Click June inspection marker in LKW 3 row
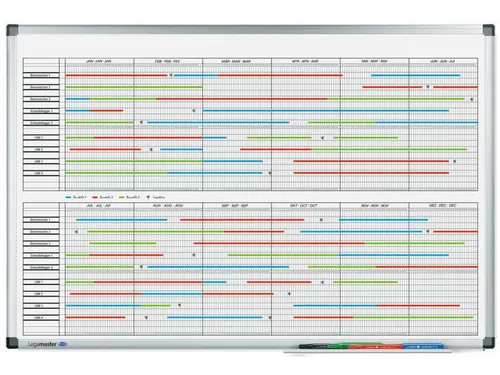 tap(454, 161)
